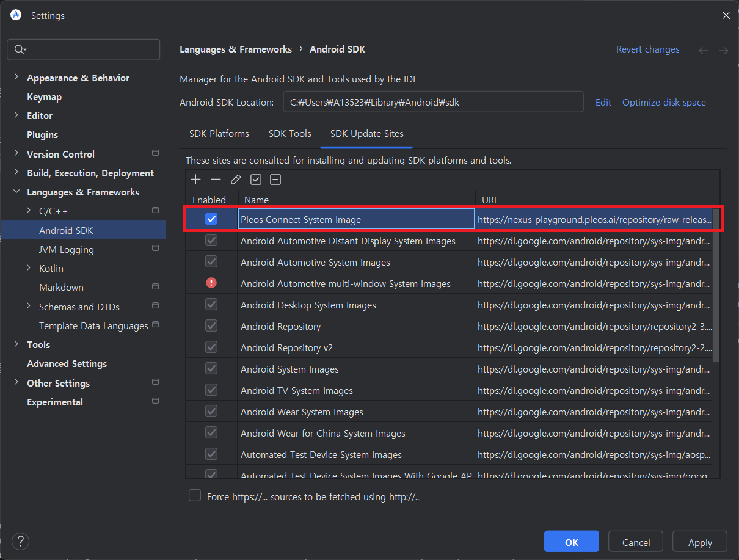This screenshot has height=560, width=739.
Task: Open the SDK Tools tab
Action: tap(290, 134)
